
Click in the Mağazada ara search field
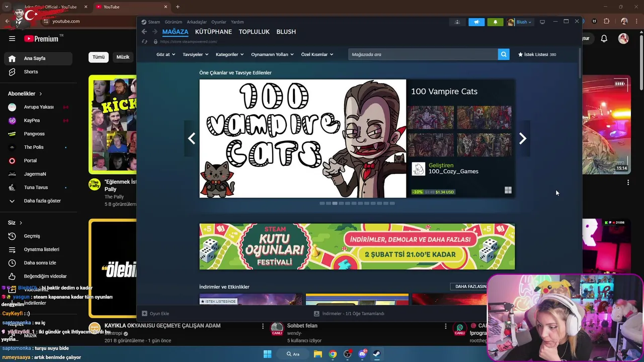click(423, 54)
